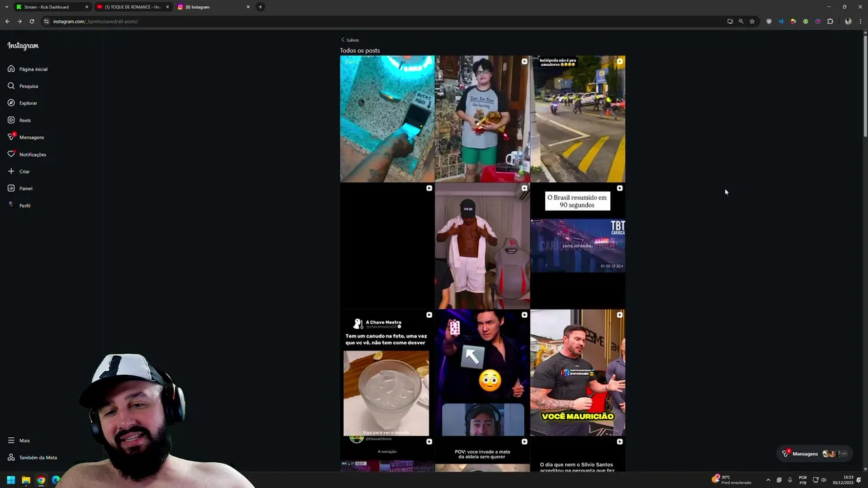Open the VOCÊ MAURICIÃO reel

pyautogui.click(x=578, y=373)
